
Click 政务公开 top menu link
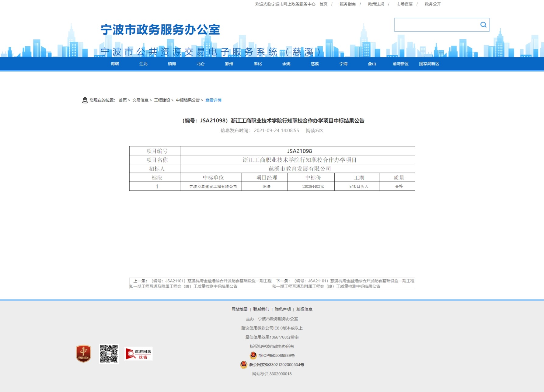coord(433,4)
